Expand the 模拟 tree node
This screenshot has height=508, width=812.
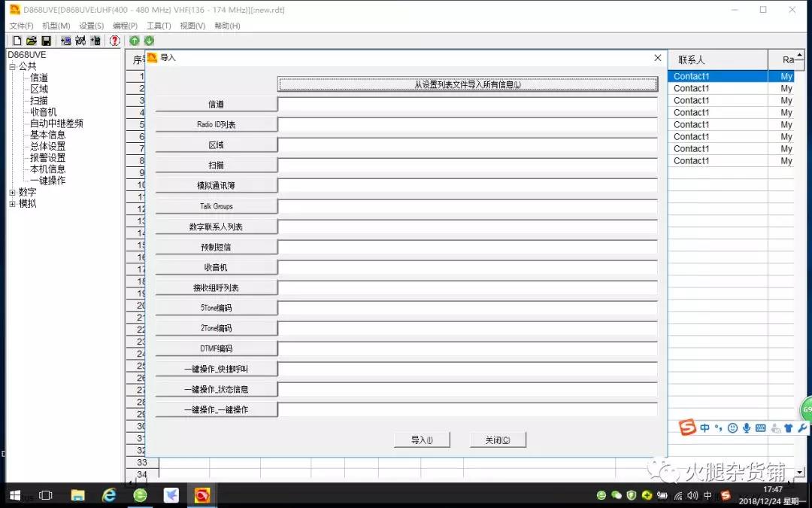coord(12,204)
